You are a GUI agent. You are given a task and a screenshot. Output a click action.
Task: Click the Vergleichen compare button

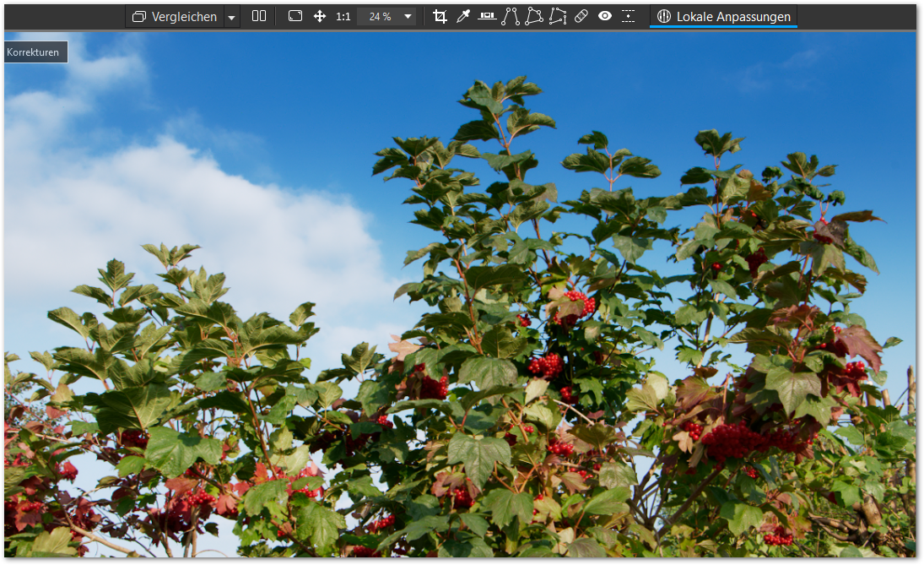(x=175, y=16)
